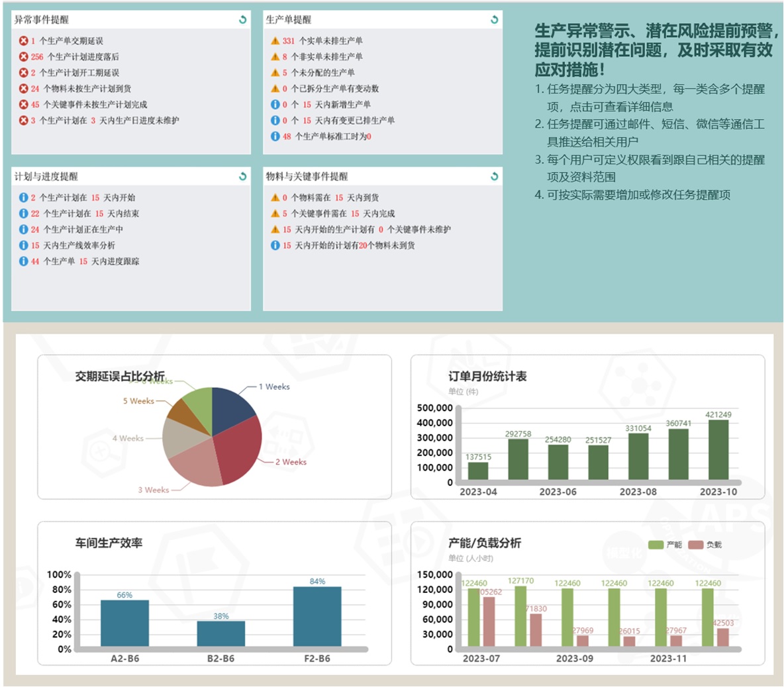The width and height of the screenshot is (784, 687).
Task: Open 45 个关键事件未按生产计划完成 reminder
Action: (x=94, y=105)
